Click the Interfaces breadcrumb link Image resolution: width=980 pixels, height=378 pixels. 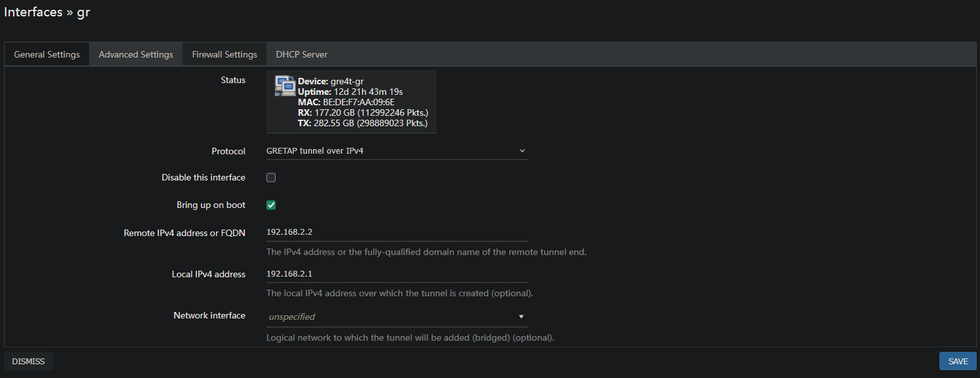[33, 11]
